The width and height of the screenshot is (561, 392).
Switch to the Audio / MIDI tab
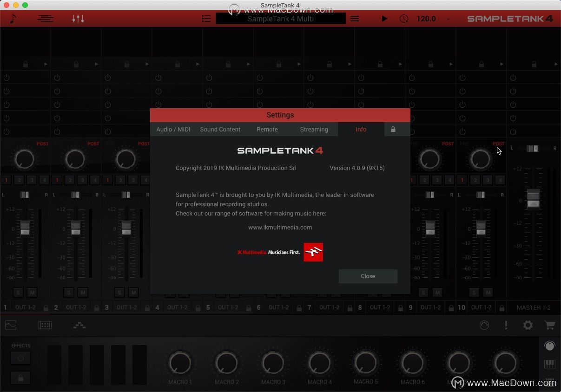tap(173, 129)
